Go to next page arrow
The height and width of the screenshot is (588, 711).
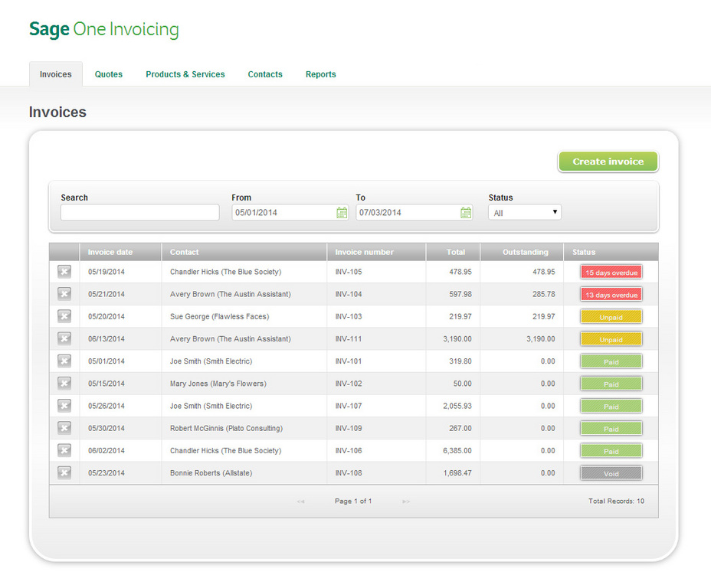pyautogui.click(x=406, y=501)
